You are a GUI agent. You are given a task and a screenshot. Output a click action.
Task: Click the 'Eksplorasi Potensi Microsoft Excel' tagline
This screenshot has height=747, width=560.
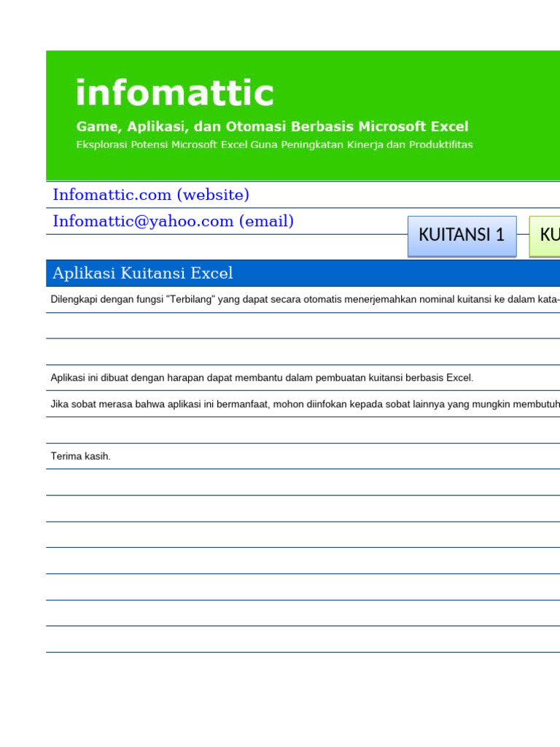pos(274,144)
